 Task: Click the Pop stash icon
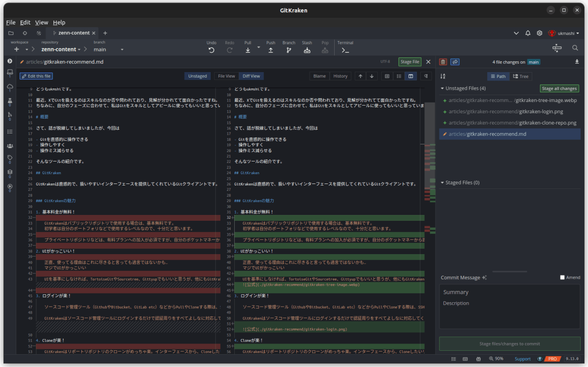pyautogui.click(x=325, y=50)
